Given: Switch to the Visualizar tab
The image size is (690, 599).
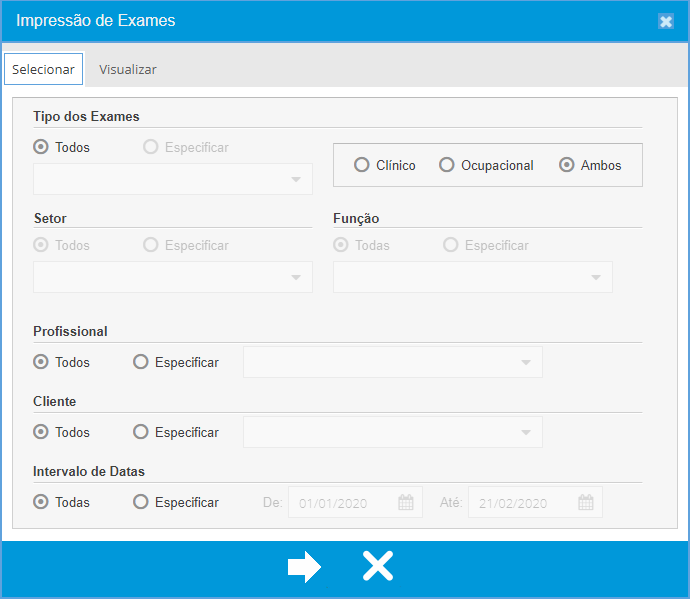Looking at the screenshot, I should pyautogui.click(x=127, y=69).
